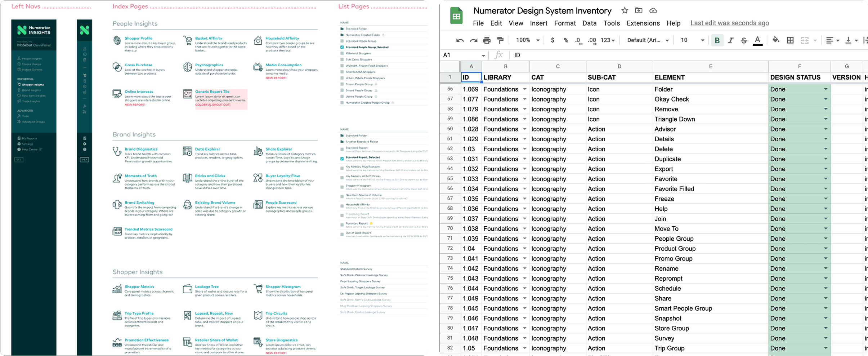This screenshot has height=356, width=868.
Task: Click the Undo icon in Sheets toolbar
Action: tap(460, 40)
